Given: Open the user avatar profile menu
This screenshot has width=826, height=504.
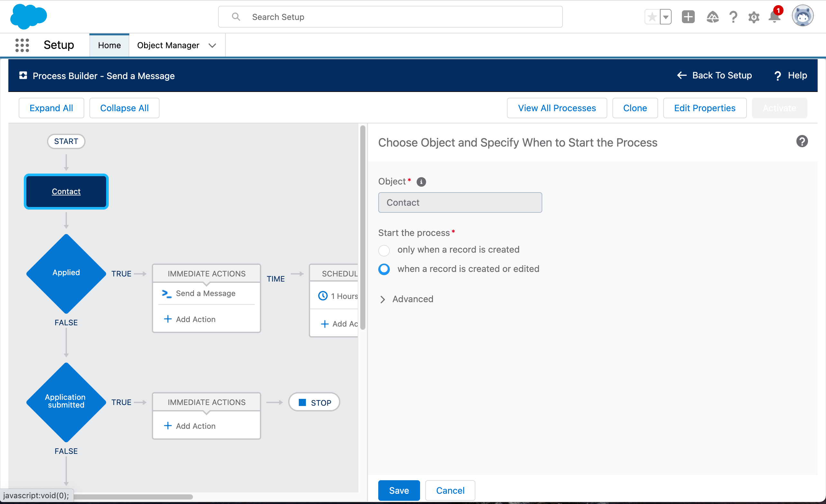Looking at the screenshot, I should pyautogui.click(x=803, y=16).
